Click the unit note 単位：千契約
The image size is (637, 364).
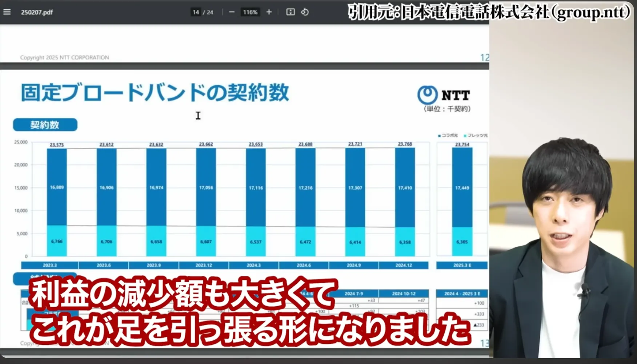pyautogui.click(x=447, y=109)
